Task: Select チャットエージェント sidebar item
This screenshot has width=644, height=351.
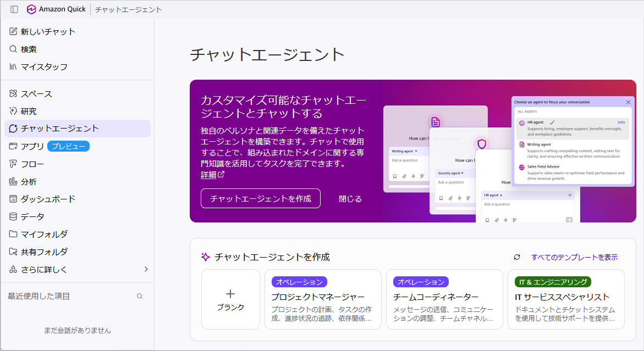Action: [x=78, y=129]
